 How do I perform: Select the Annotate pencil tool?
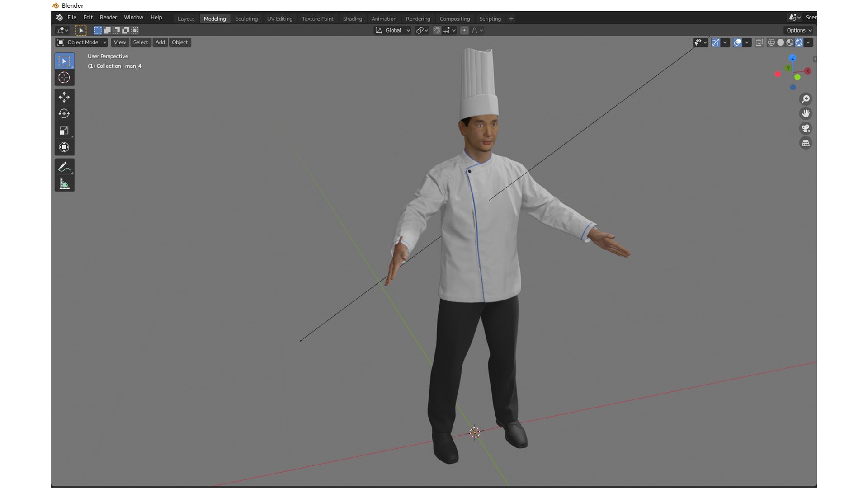point(64,167)
